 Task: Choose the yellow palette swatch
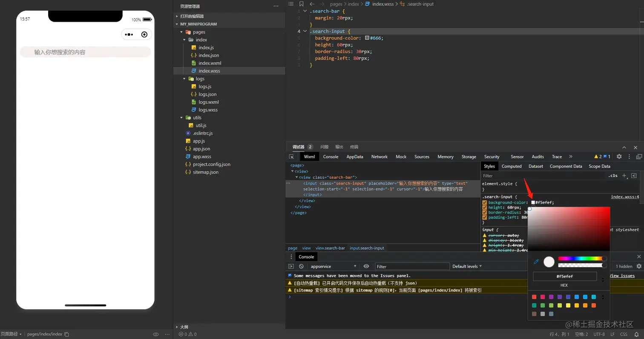[x=568, y=305]
